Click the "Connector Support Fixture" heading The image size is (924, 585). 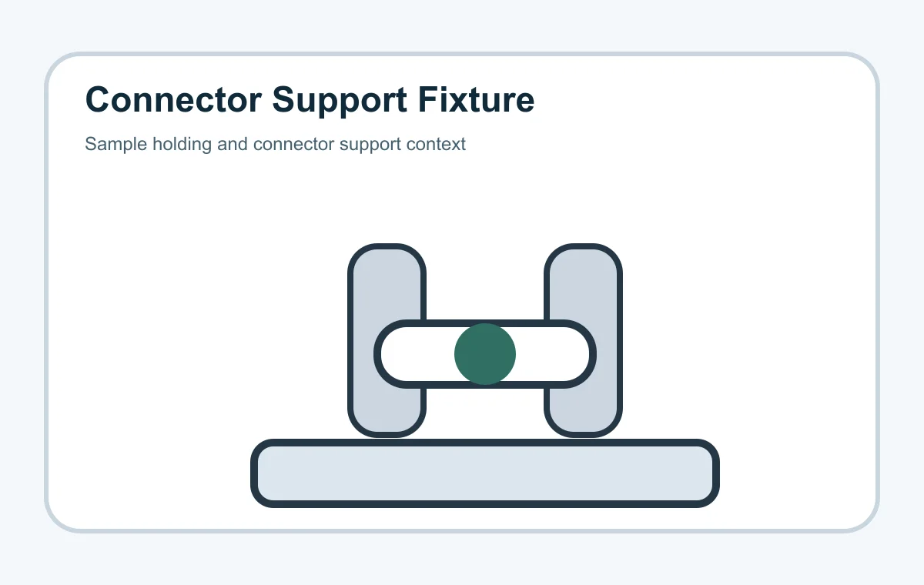coord(310,101)
